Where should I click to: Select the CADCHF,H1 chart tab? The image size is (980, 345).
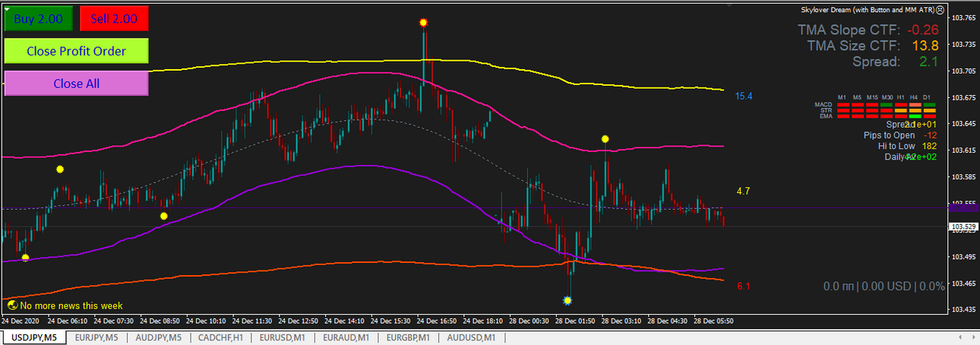click(x=221, y=337)
